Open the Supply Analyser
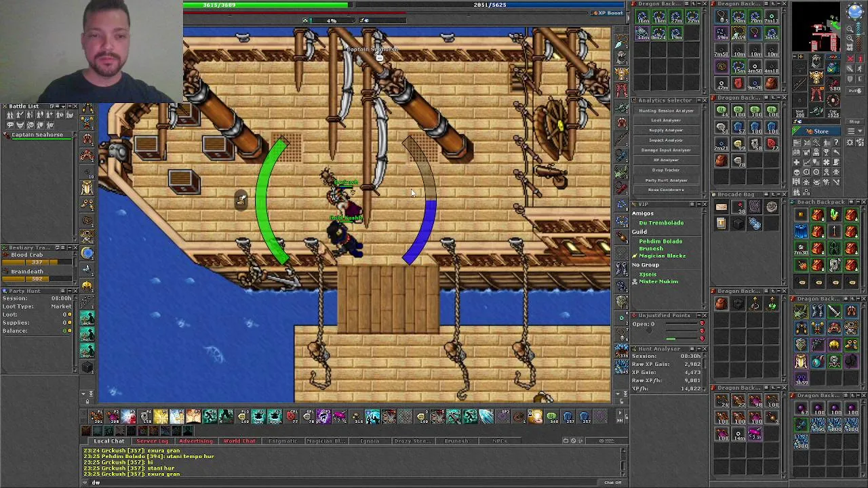Screen dimensions: 868x488 click(x=667, y=130)
